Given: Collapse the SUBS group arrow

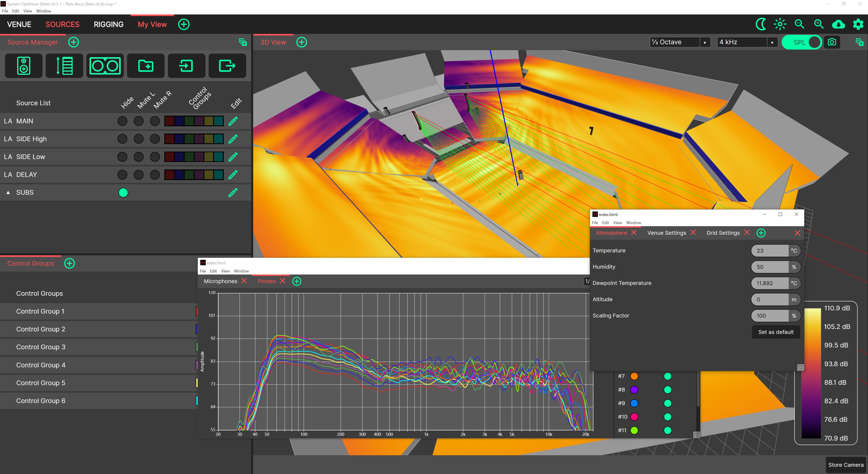Looking at the screenshot, I should coord(8,192).
